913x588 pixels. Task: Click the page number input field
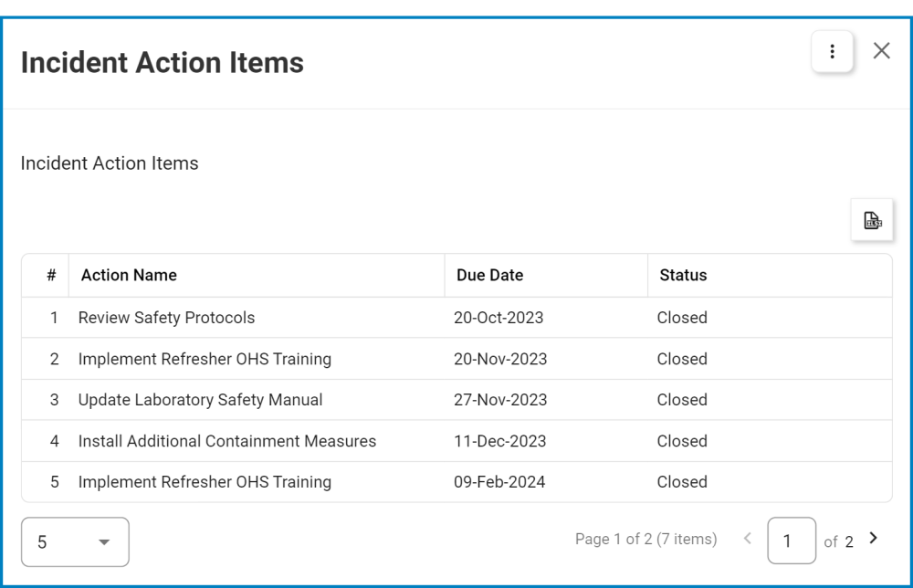click(x=791, y=541)
